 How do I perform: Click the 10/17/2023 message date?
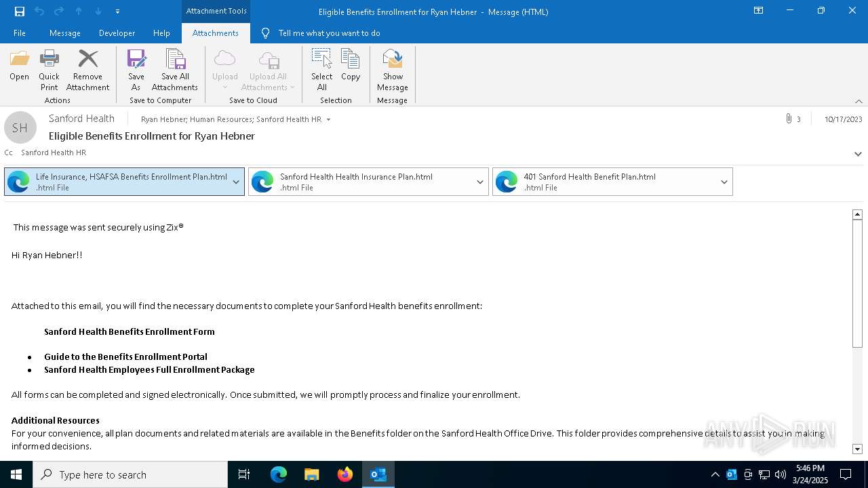(x=843, y=119)
